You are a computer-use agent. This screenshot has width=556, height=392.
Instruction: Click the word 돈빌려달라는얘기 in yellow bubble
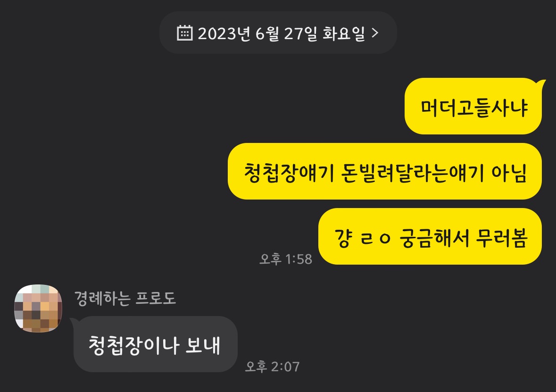pyautogui.click(x=412, y=173)
